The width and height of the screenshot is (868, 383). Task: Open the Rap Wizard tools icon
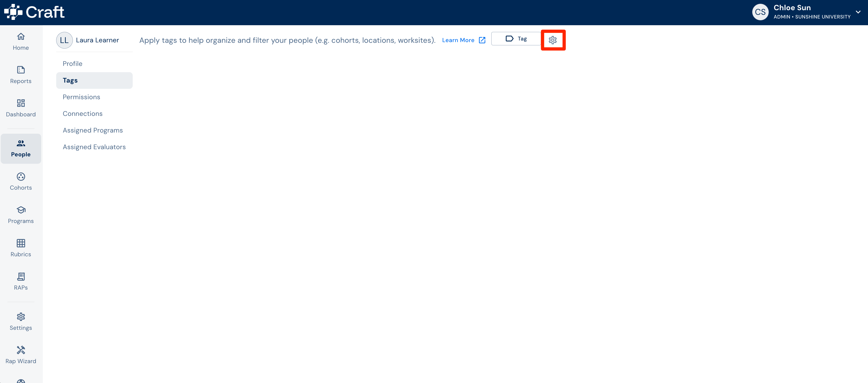(x=21, y=350)
